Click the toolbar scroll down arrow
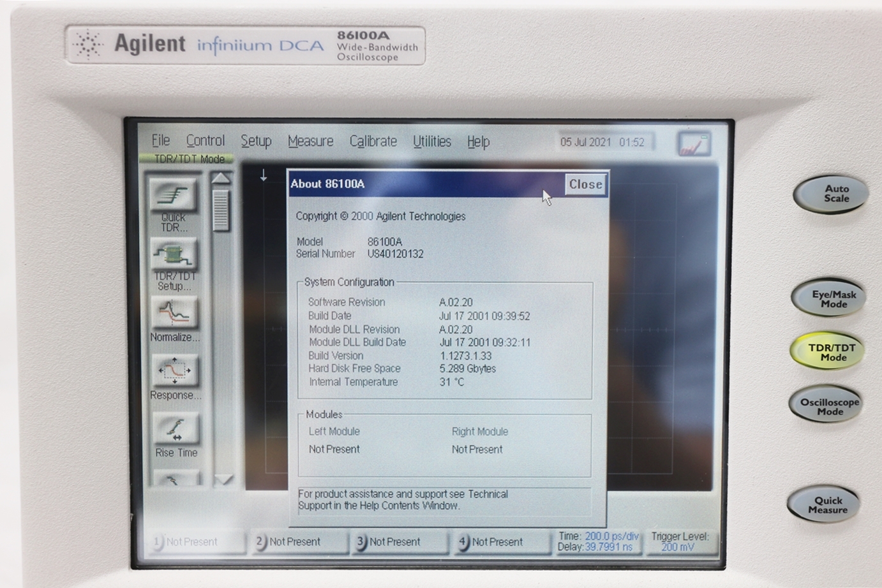 223,479
